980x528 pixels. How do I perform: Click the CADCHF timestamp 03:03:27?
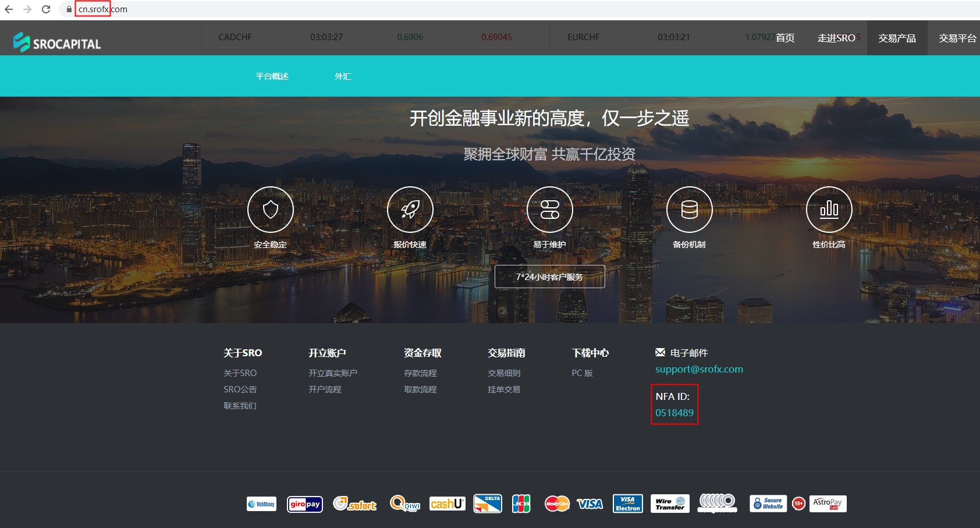(326, 37)
